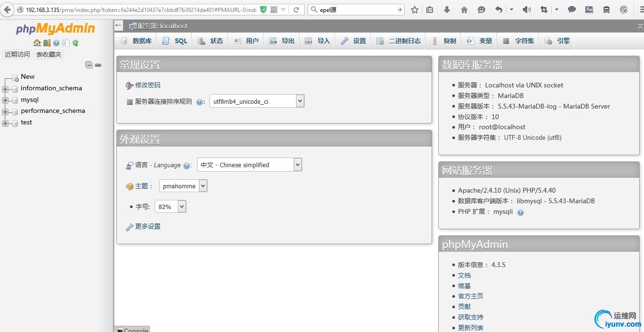
Task: Click the chat bubble icon in toolbar
Action: (x=572, y=10)
